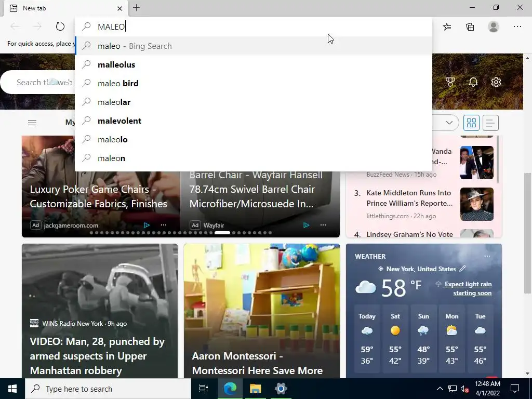This screenshot has height=399, width=532.
Task: Switch to list view layout
Action: coord(490,123)
